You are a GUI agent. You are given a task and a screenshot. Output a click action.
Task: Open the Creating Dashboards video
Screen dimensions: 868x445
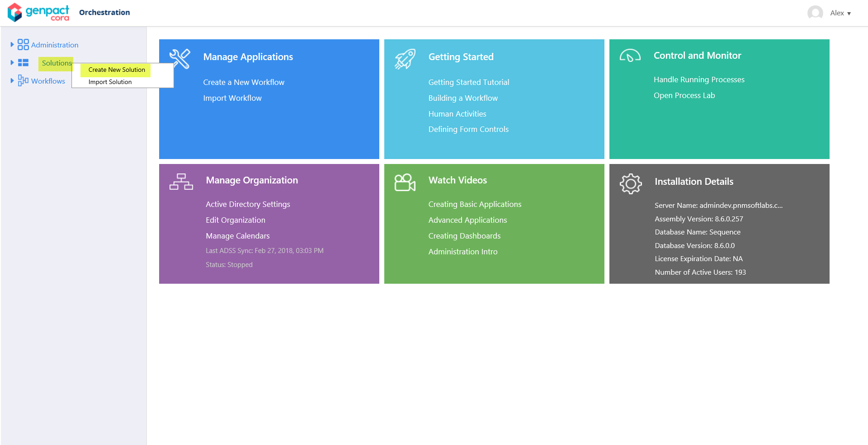[x=464, y=236]
